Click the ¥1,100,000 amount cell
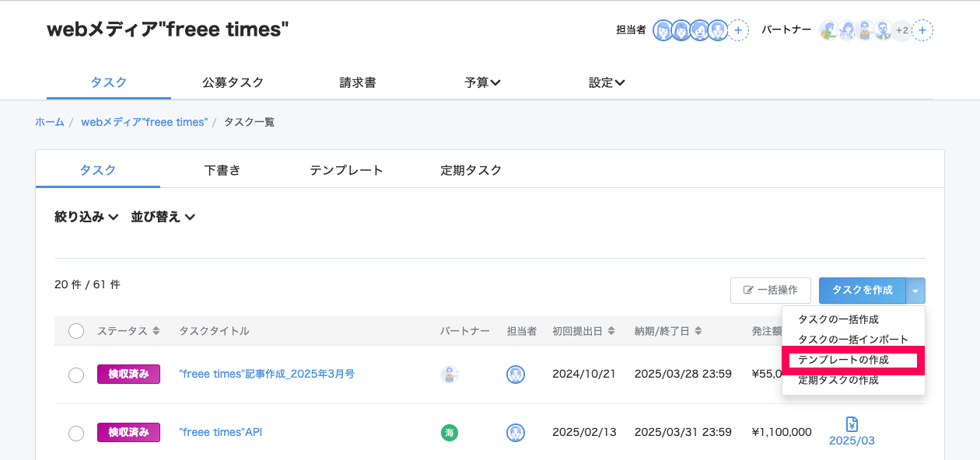Viewport: 980px width, 460px height. coord(782,433)
